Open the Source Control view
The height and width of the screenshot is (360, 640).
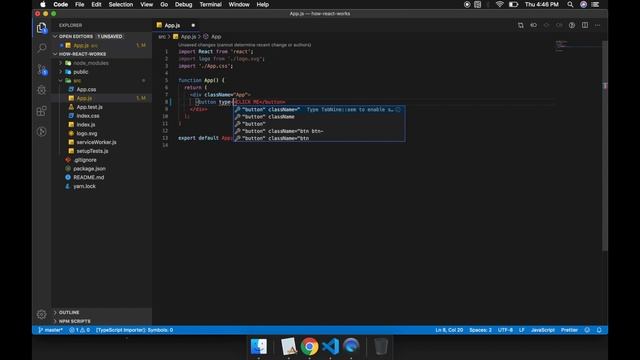pos(42,69)
